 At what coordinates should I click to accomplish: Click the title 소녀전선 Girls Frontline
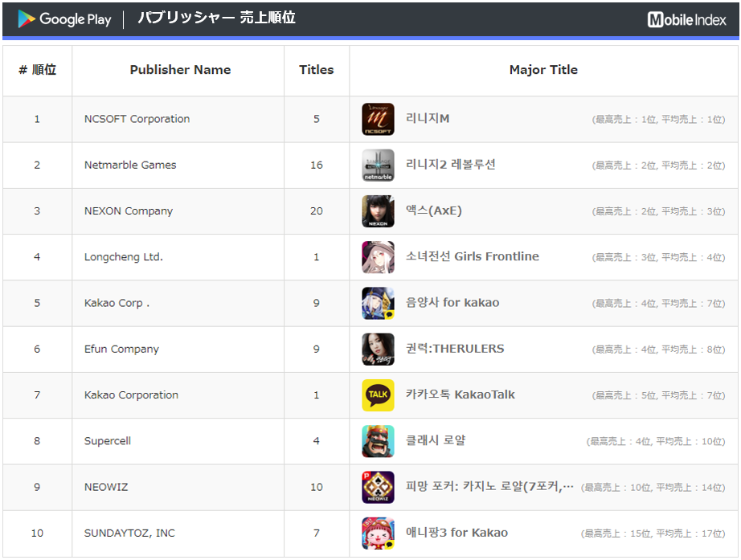click(473, 256)
